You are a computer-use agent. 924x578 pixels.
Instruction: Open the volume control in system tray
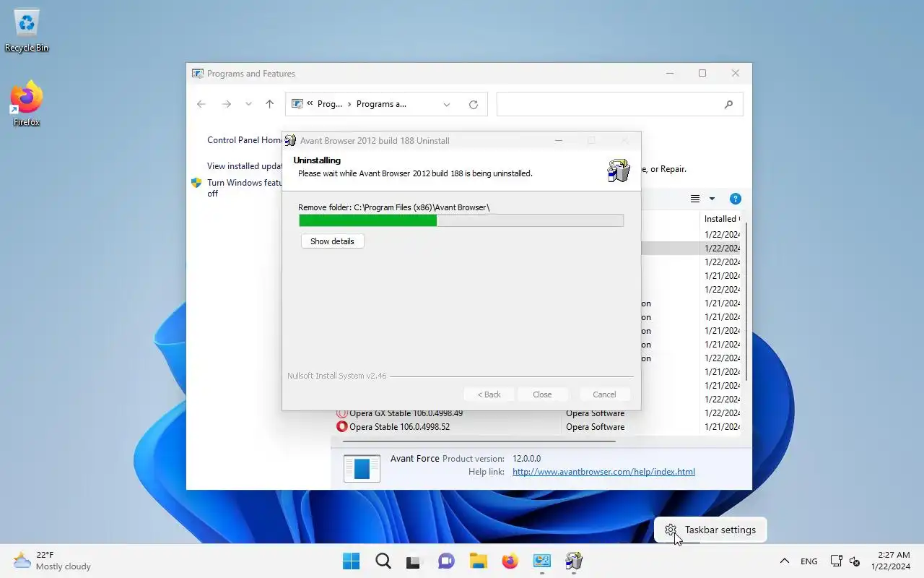click(855, 561)
